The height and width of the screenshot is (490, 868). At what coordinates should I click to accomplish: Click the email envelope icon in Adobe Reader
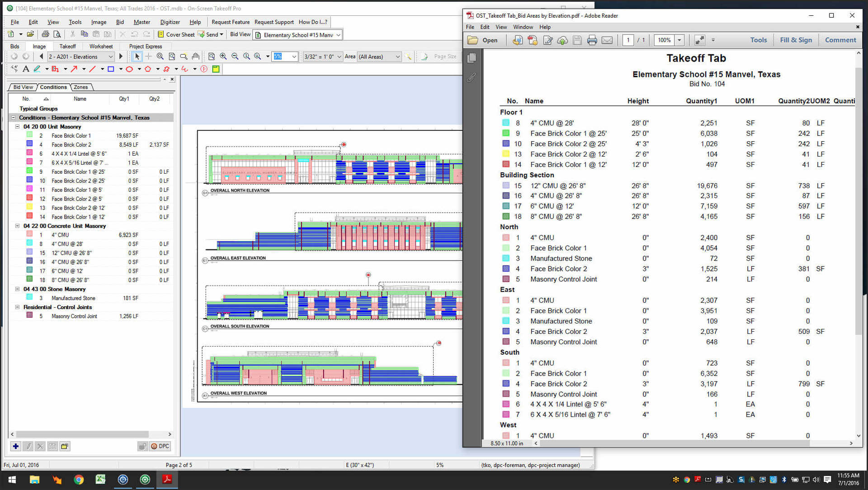pyautogui.click(x=607, y=40)
